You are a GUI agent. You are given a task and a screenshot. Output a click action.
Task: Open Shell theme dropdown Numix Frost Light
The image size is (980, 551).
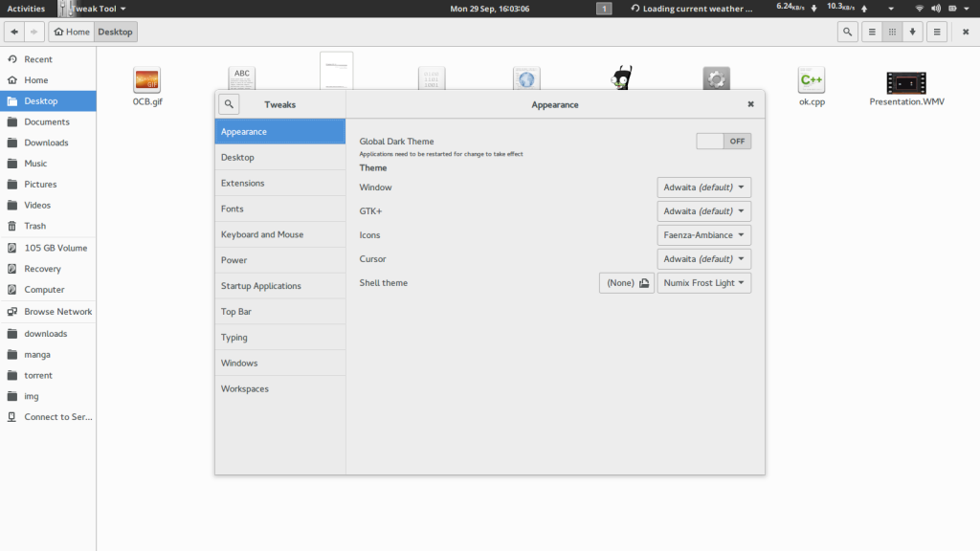point(703,283)
